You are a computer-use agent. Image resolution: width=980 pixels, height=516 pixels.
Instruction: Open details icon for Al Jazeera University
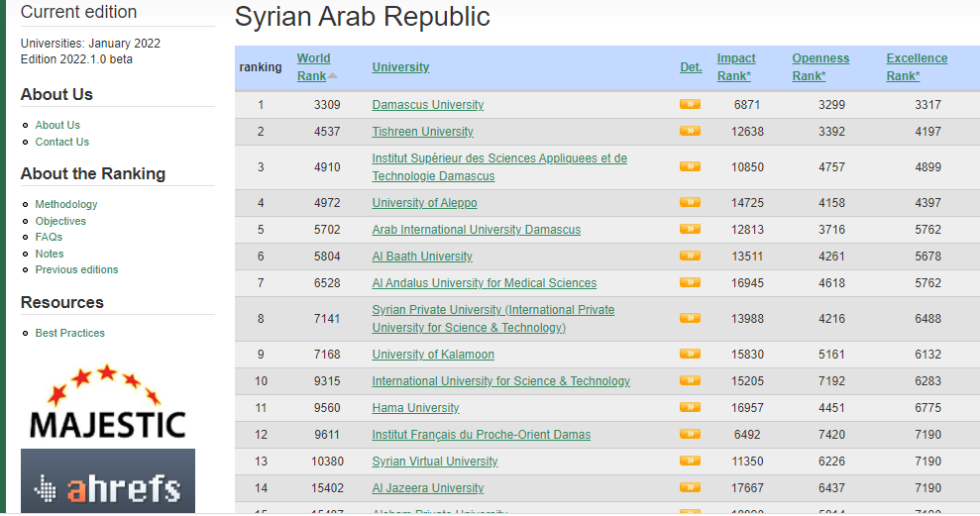coord(690,487)
